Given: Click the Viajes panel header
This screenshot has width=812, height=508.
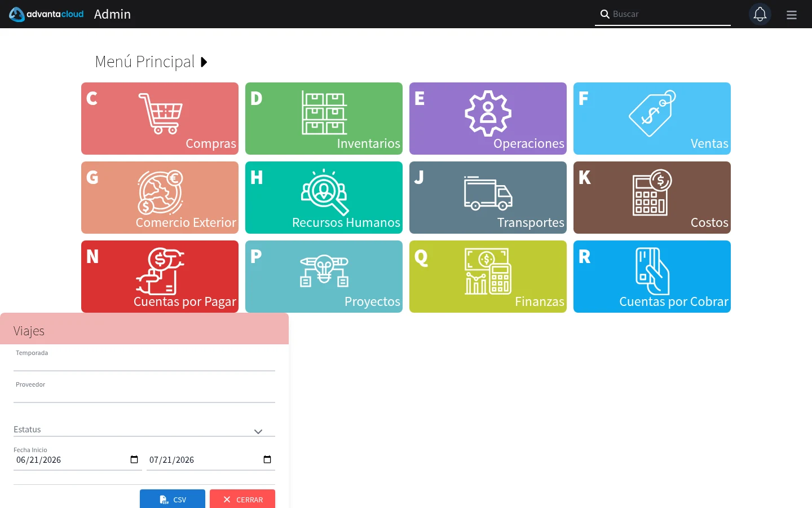Looking at the screenshot, I should point(144,329).
